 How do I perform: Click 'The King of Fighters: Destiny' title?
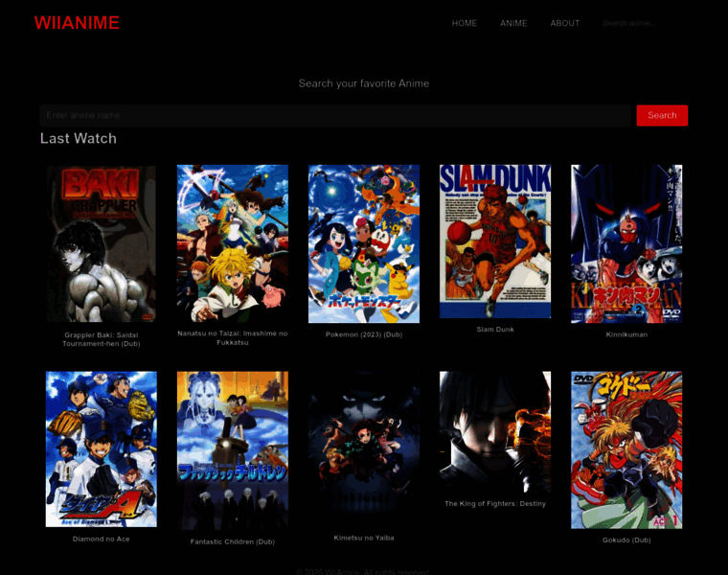[495, 503]
